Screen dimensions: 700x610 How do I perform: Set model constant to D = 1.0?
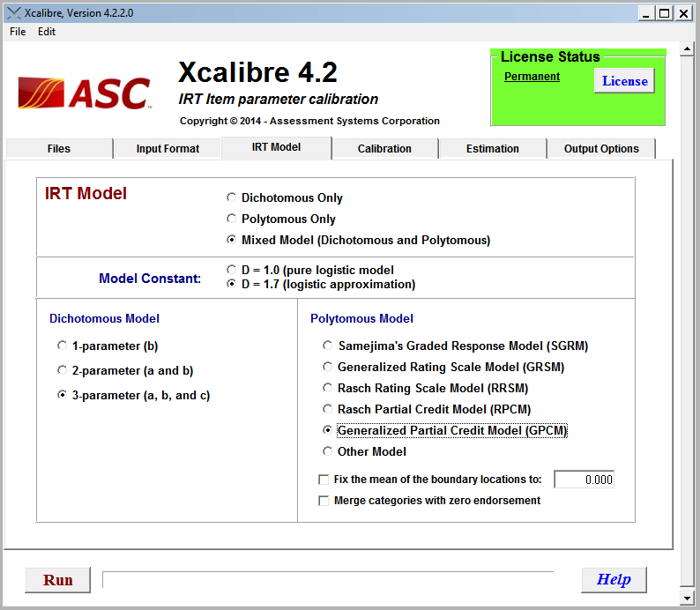click(x=232, y=271)
